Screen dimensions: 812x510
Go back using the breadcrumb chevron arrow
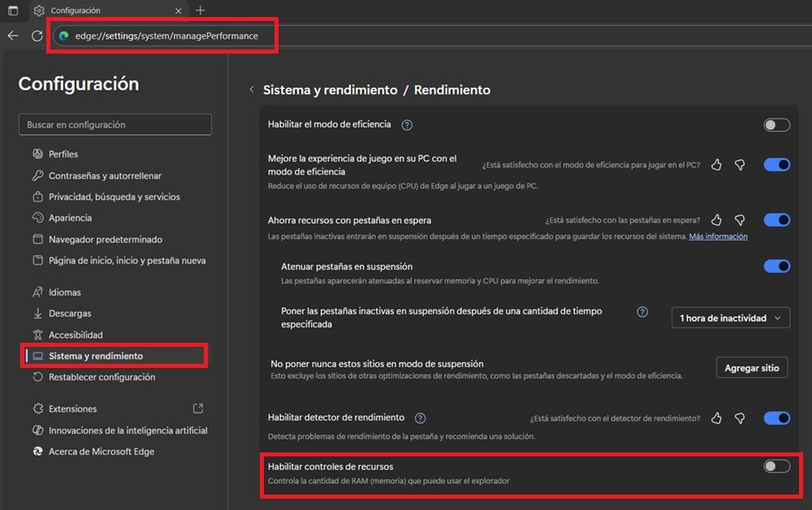(x=252, y=90)
